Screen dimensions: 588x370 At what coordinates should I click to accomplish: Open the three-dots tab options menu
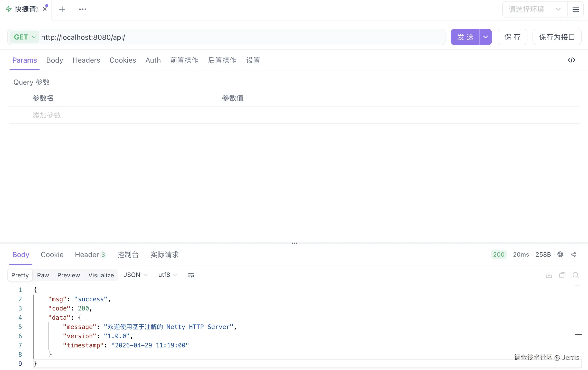(x=82, y=9)
